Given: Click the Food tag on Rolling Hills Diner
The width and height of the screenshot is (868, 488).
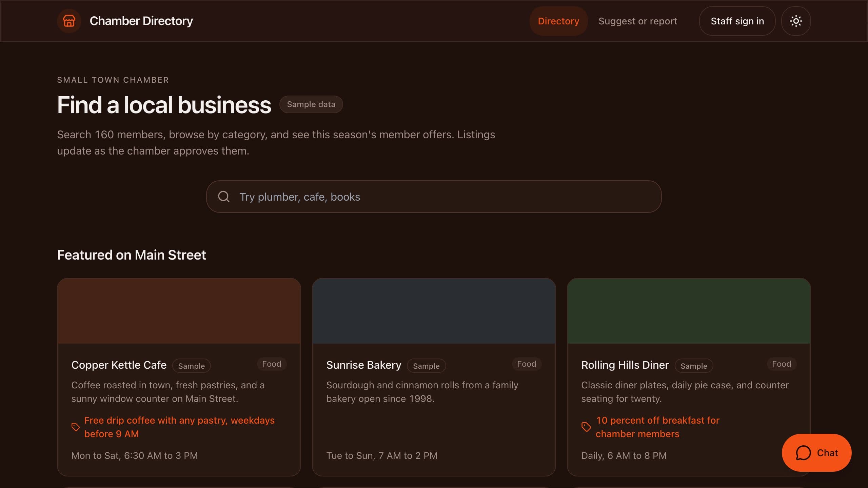Looking at the screenshot, I should (782, 364).
